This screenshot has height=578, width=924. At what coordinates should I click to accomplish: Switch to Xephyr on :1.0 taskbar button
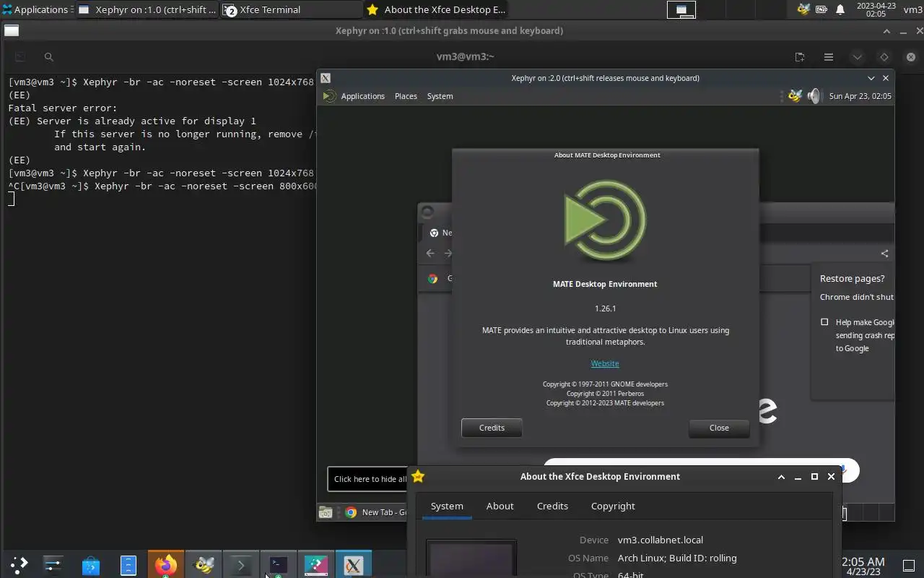[x=147, y=9]
